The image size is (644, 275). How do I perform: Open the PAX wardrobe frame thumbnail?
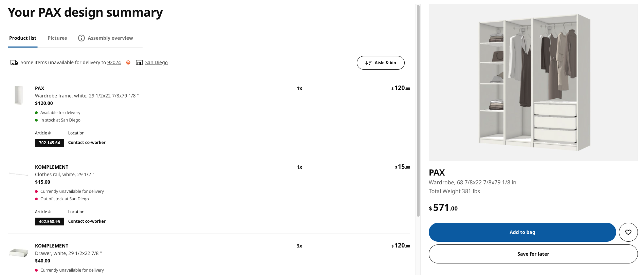[19, 95]
